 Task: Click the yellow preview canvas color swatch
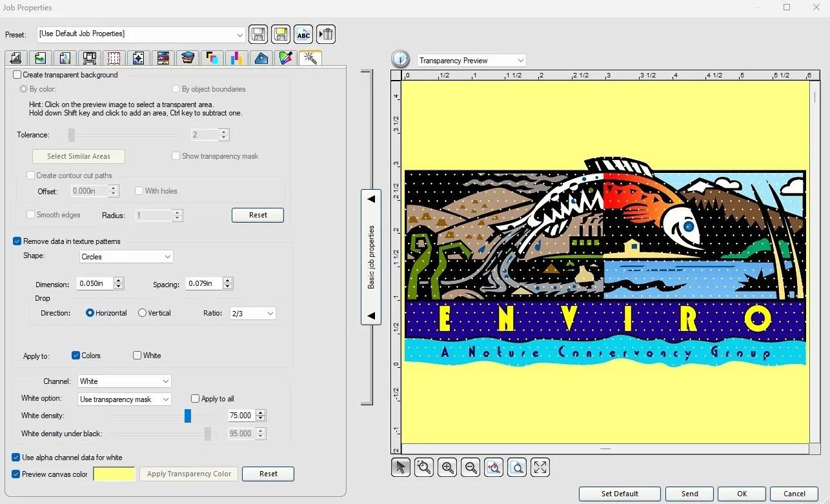click(x=114, y=474)
